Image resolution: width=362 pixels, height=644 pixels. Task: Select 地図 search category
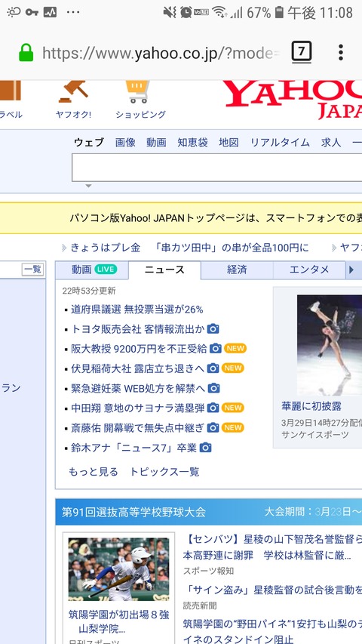(x=229, y=143)
